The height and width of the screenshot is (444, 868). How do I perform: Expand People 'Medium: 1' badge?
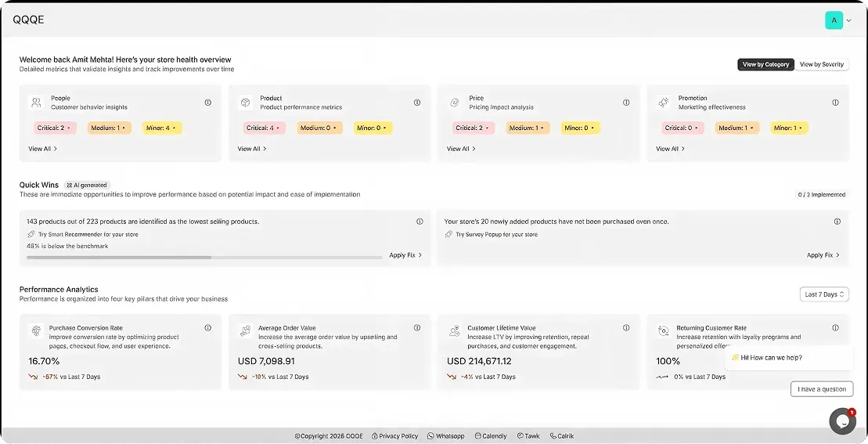click(x=109, y=128)
